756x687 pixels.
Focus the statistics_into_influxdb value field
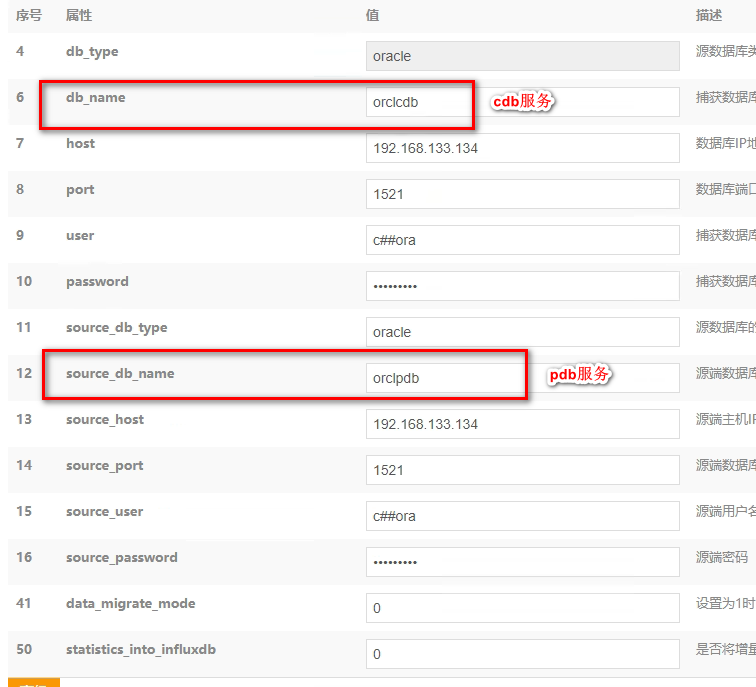(x=522, y=654)
